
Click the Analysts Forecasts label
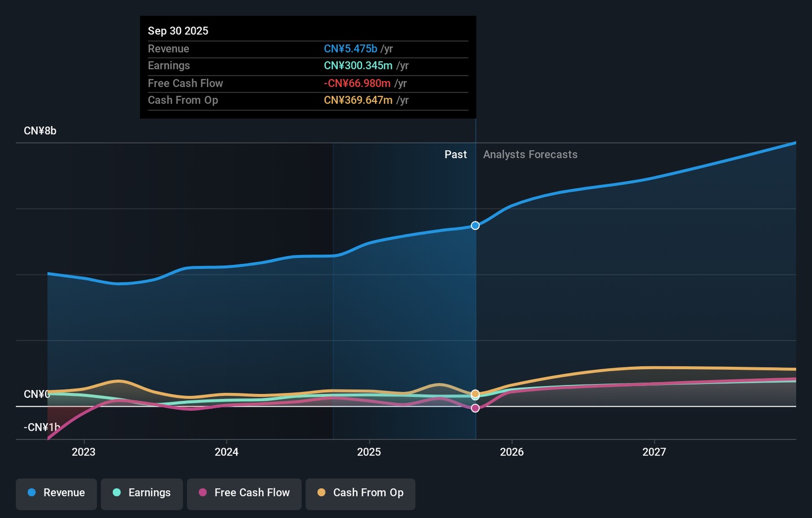pyautogui.click(x=530, y=154)
